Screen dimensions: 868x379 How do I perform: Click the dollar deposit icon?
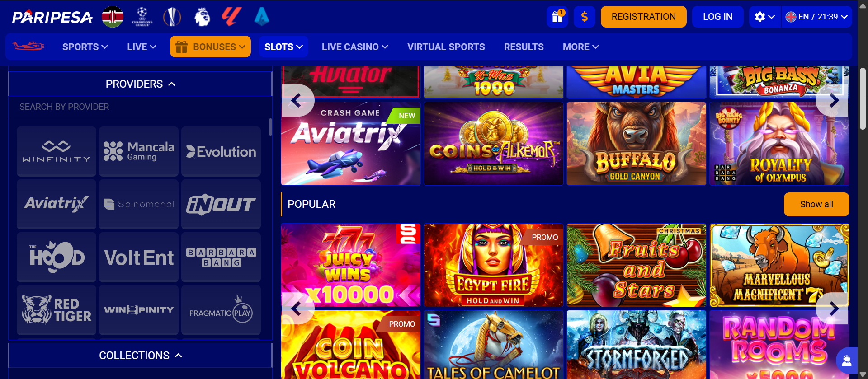tap(585, 17)
